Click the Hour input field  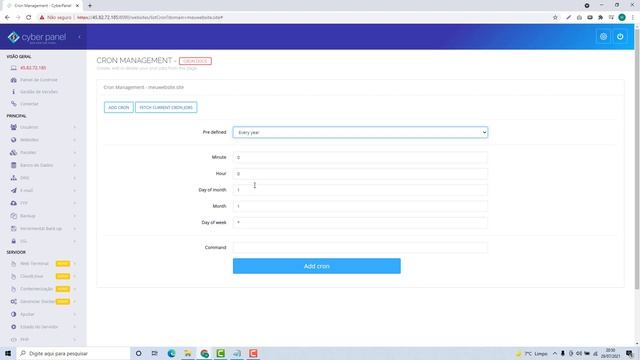tap(360, 173)
